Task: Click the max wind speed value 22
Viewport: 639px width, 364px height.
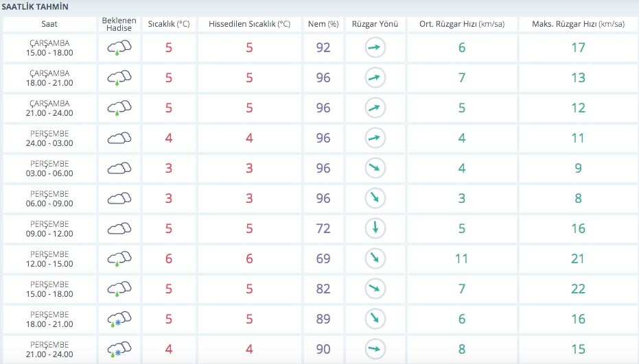Action: [x=578, y=289]
